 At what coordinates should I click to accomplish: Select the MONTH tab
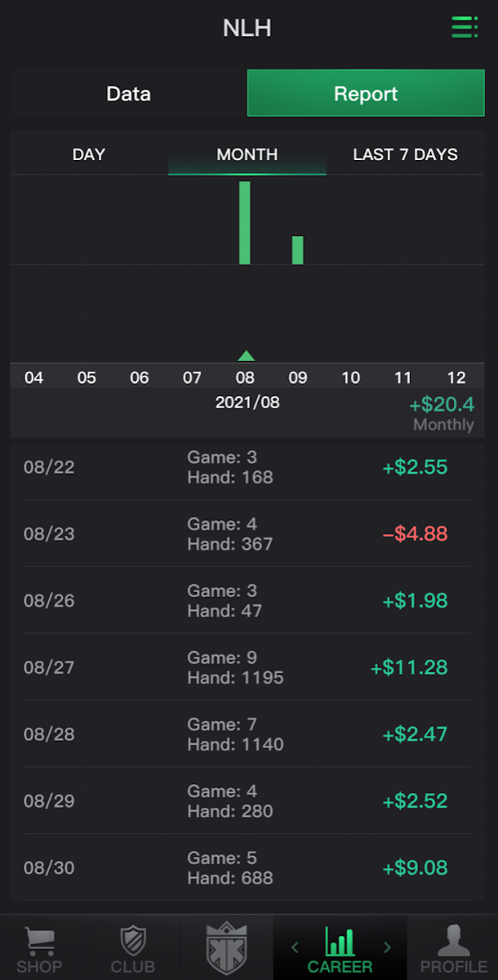[247, 154]
